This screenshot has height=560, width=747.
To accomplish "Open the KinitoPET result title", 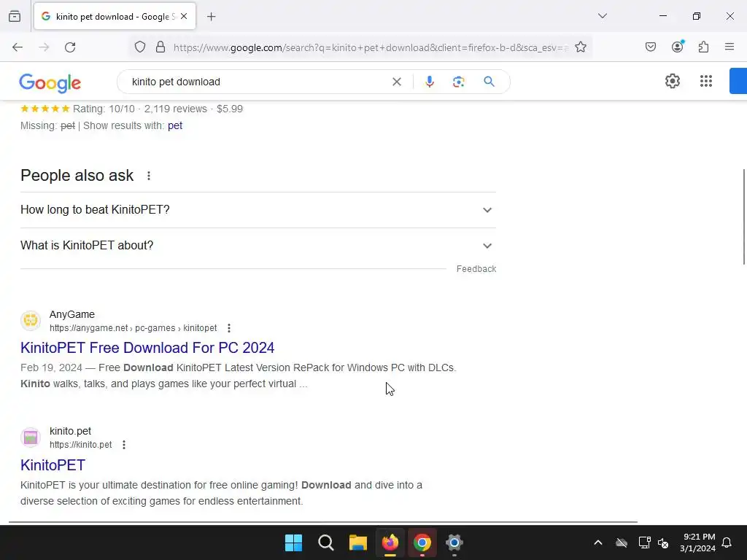I will coord(53,464).
